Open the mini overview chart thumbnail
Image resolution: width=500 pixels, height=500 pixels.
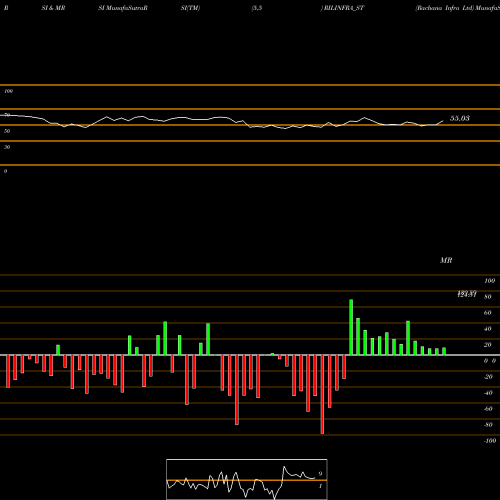247,479
